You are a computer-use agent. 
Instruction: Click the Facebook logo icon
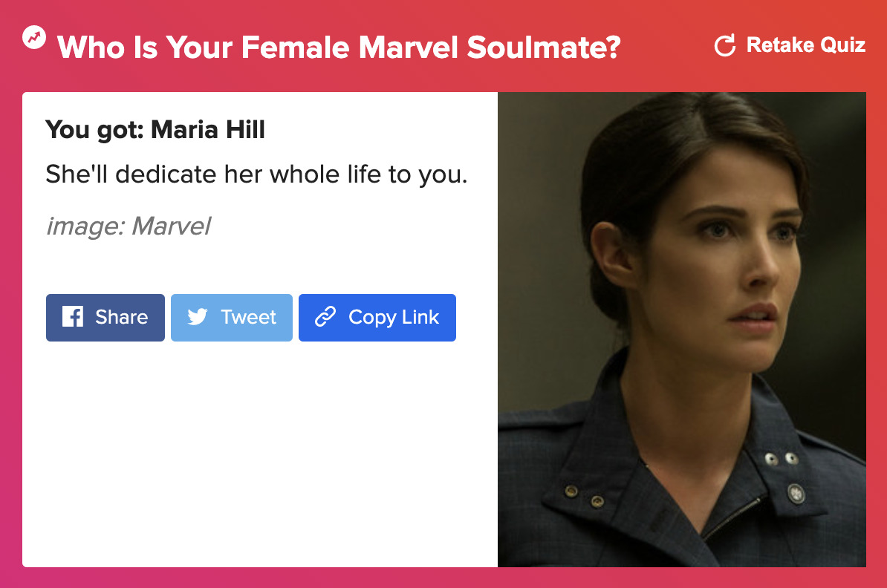point(73,316)
